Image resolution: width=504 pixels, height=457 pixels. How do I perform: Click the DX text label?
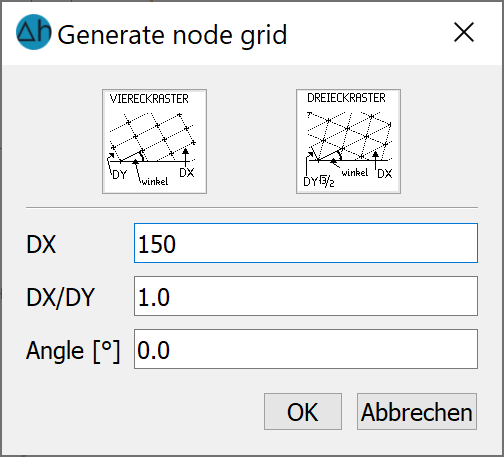(x=41, y=244)
